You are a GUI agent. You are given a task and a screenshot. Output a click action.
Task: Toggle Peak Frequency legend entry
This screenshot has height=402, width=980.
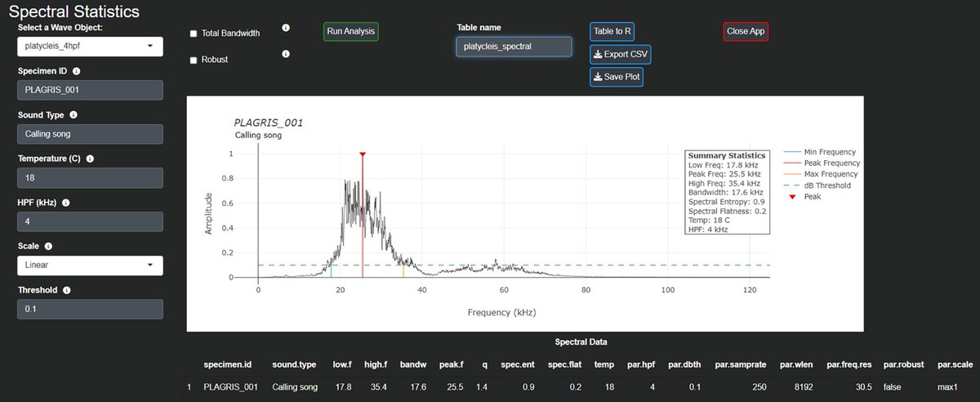pos(821,163)
